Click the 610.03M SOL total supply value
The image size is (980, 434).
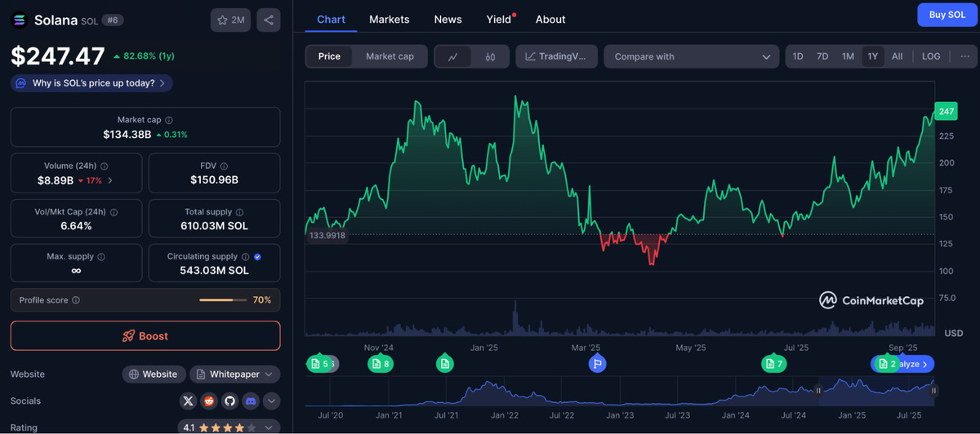click(214, 225)
